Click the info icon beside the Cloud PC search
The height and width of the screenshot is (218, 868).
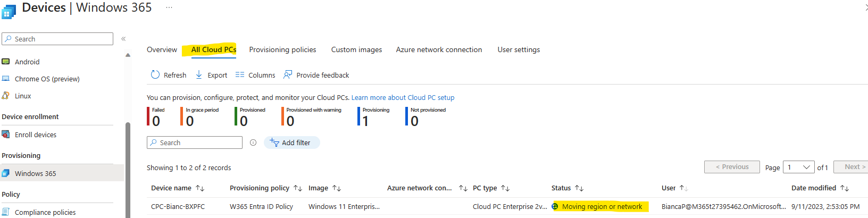pyautogui.click(x=253, y=142)
